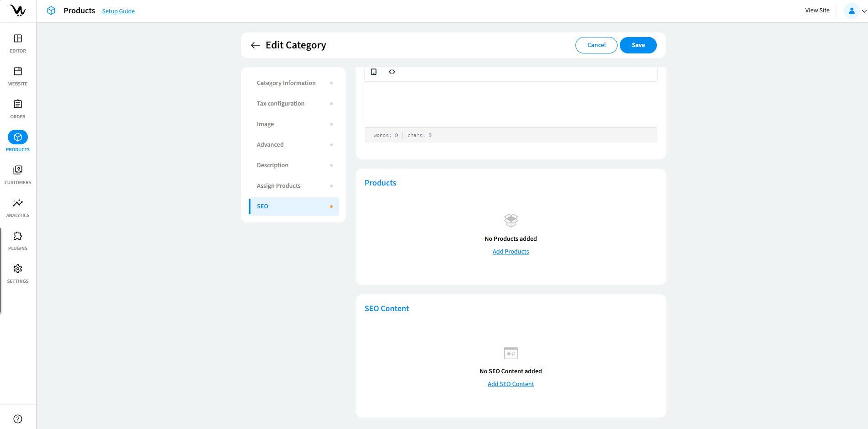
Task: Click the Add Products link
Action: click(511, 252)
